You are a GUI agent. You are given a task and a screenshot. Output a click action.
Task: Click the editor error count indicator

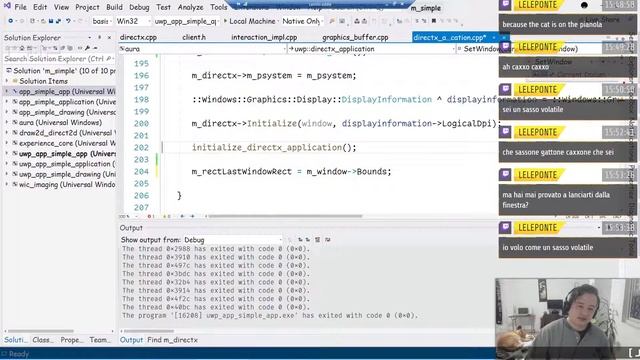pos(150,216)
